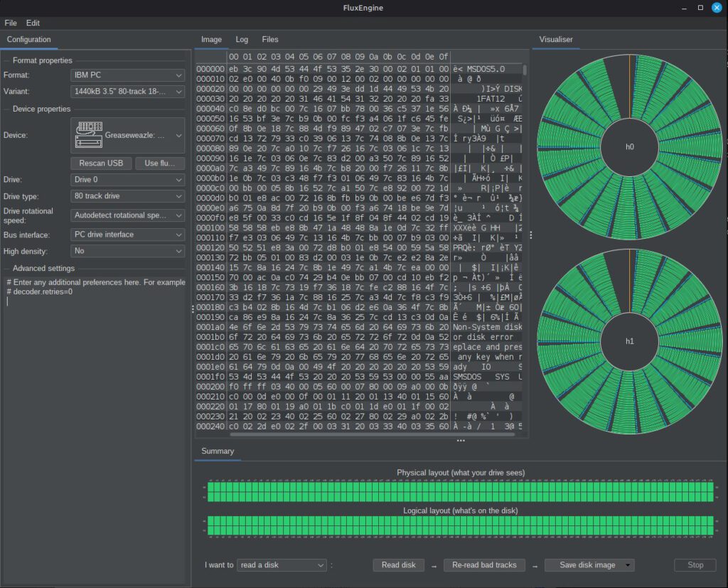Open the Bus interface dropdown
Viewport: 728px width, 588px height.
point(128,235)
